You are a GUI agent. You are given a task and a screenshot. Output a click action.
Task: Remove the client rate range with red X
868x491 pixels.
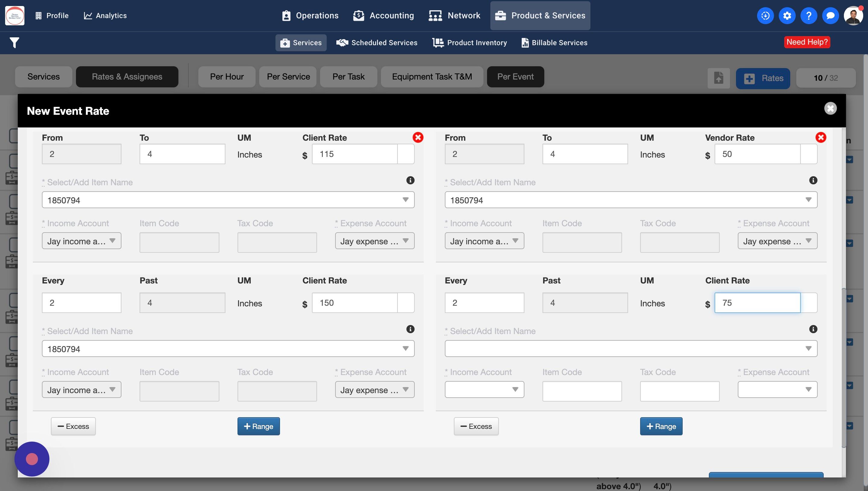point(418,137)
